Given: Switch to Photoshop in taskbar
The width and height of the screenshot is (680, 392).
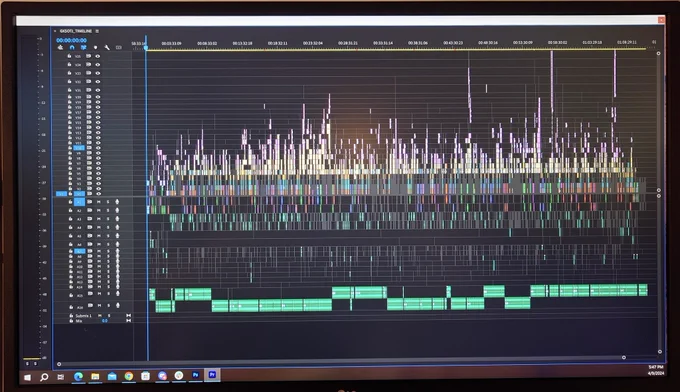Looking at the screenshot, I should point(196,375).
